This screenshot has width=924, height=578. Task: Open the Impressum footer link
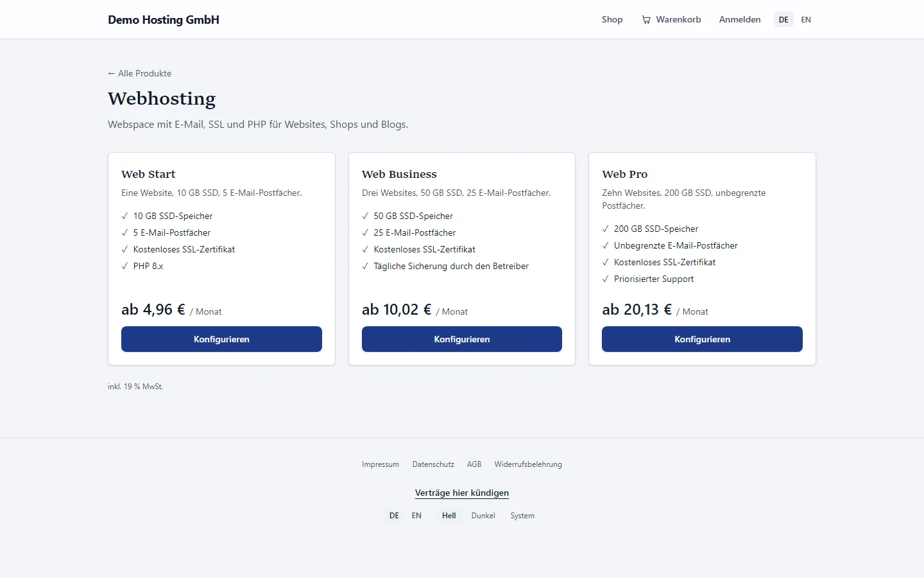point(381,464)
